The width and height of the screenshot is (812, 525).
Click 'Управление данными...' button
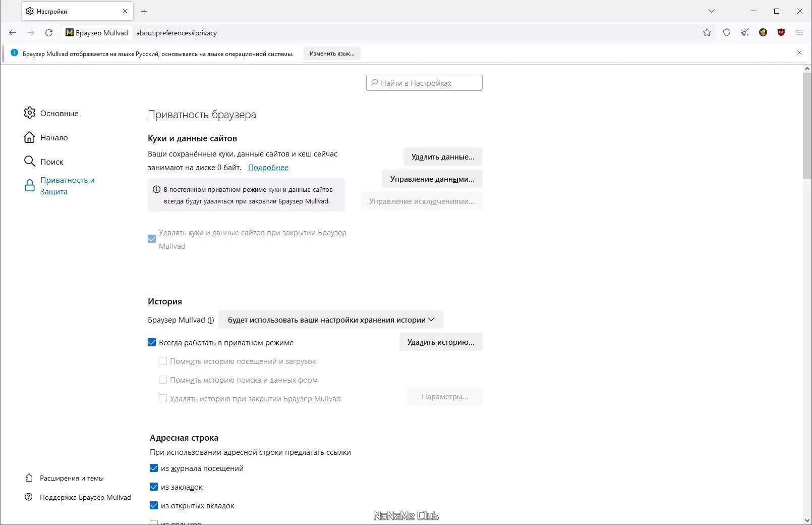click(432, 179)
